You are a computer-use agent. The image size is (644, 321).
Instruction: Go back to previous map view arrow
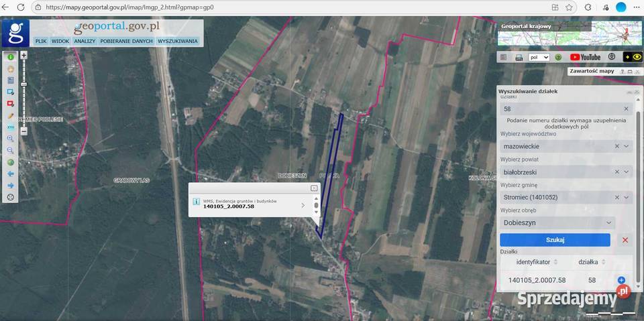(x=10, y=174)
